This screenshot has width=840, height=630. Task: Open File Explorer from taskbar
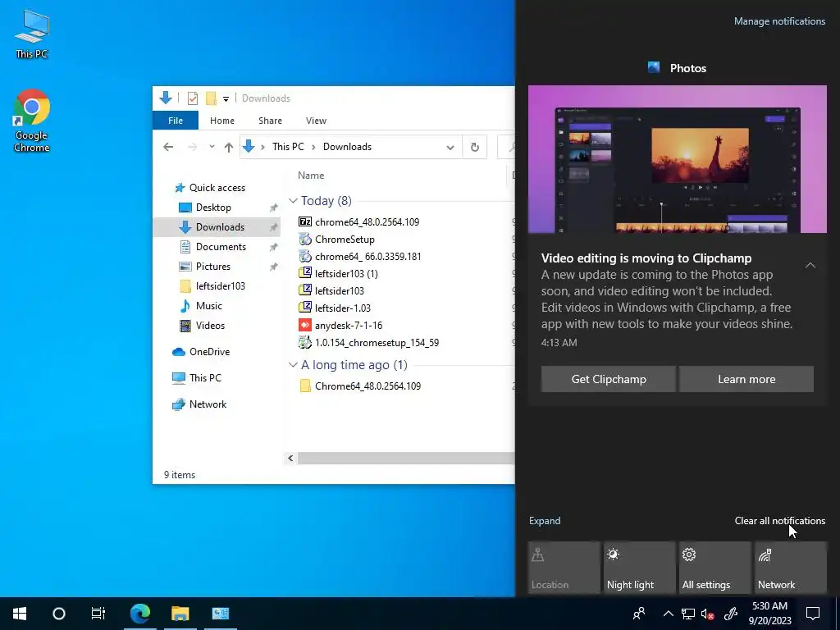pyautogui.click(x=180, y=614)
